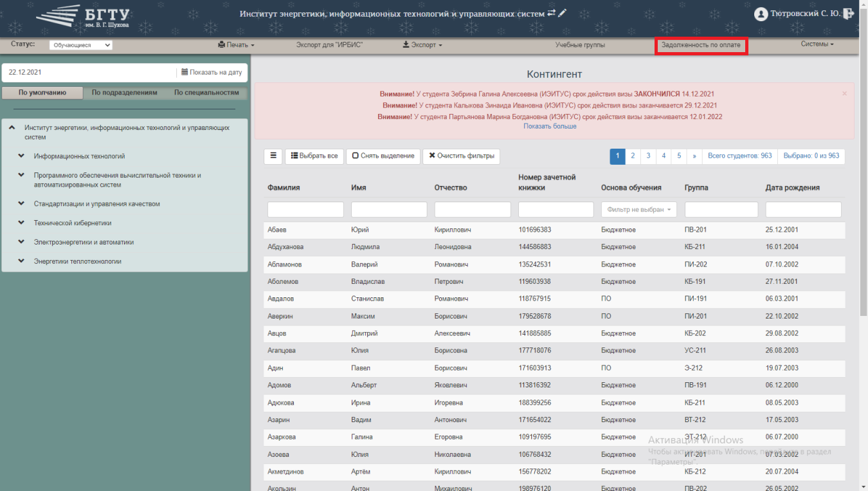This screenshot has height=491, width=868.
Task: Go to page 5 of students
Action: point(679,156)
